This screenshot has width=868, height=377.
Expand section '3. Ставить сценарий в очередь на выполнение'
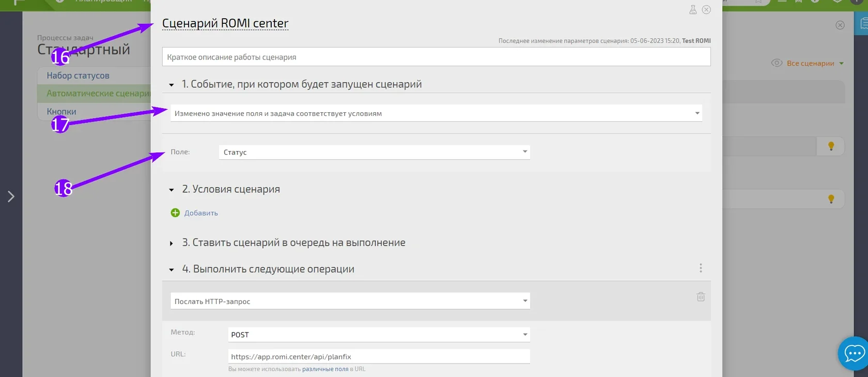pyautogui.click(x=172, y=243)
